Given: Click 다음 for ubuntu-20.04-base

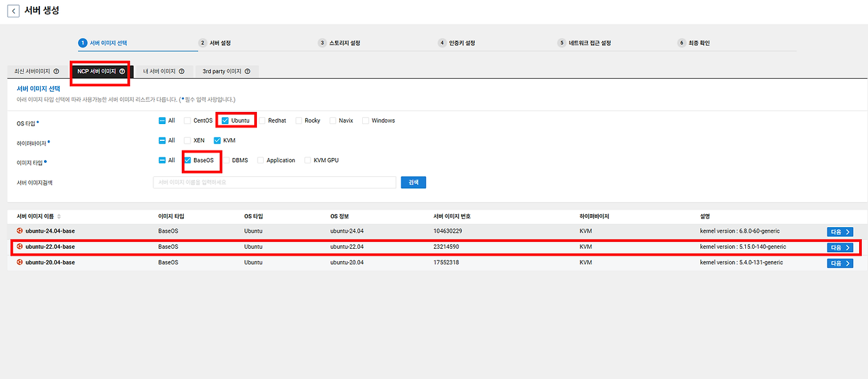Looking at the screenshot, I should pyautogui.click(x=840, y=262).
